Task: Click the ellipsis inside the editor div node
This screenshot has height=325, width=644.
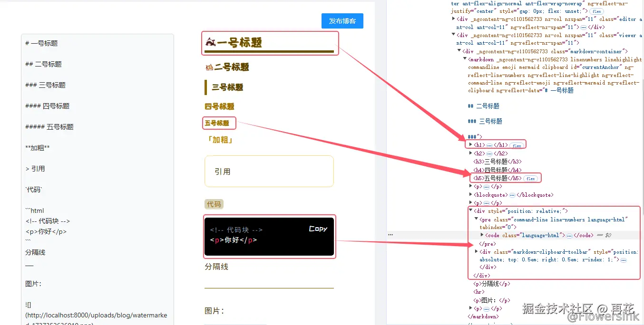Action: pyautogui.click(x=583, y=27)
